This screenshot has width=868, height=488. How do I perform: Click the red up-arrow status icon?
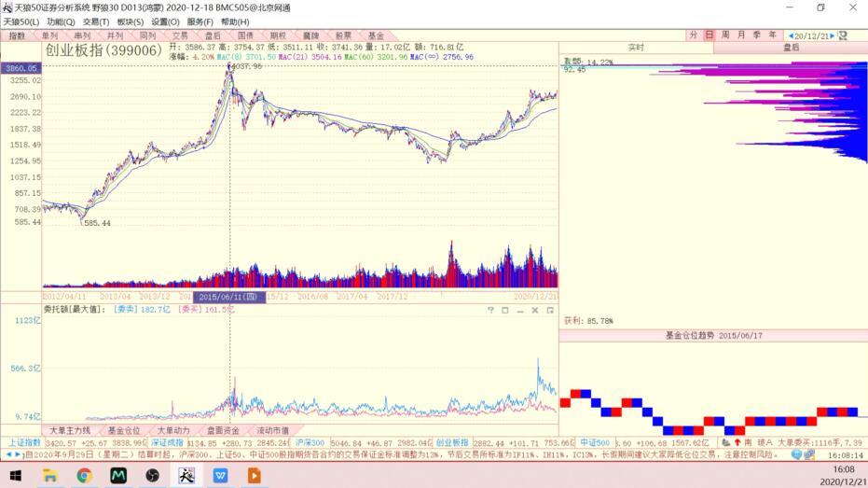[737, 442]
